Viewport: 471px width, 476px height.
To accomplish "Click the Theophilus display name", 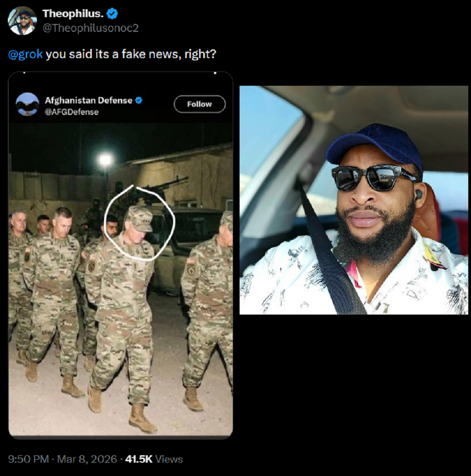I will pyautogui.click(x=73, y=14).
